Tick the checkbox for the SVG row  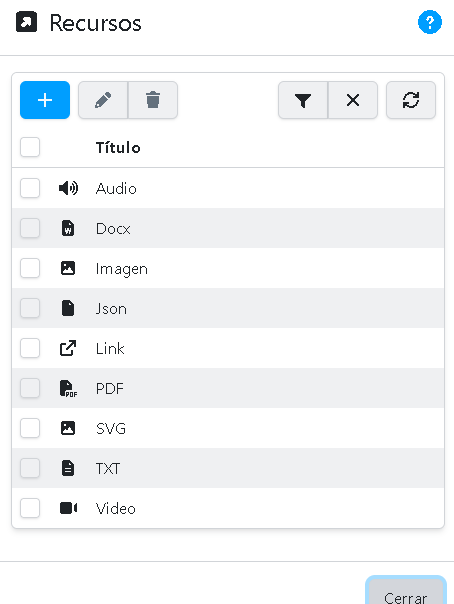pos(30,428)
